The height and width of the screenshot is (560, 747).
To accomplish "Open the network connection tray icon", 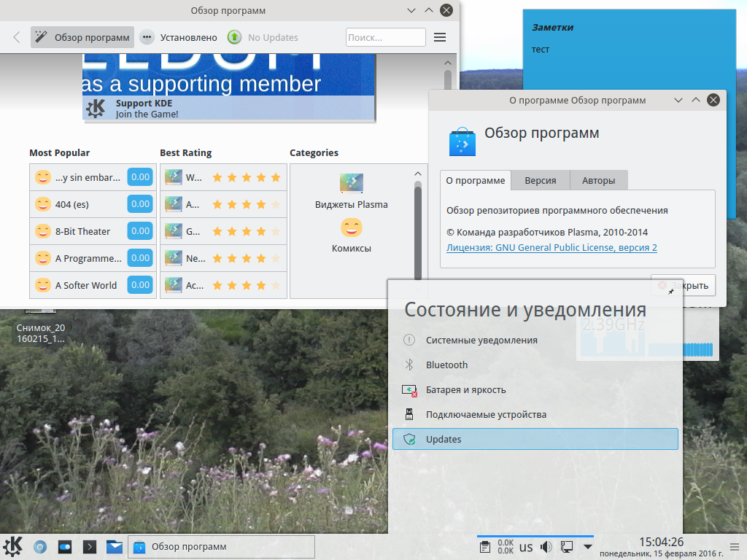I will pyautogui.click(x=567, y=547).
